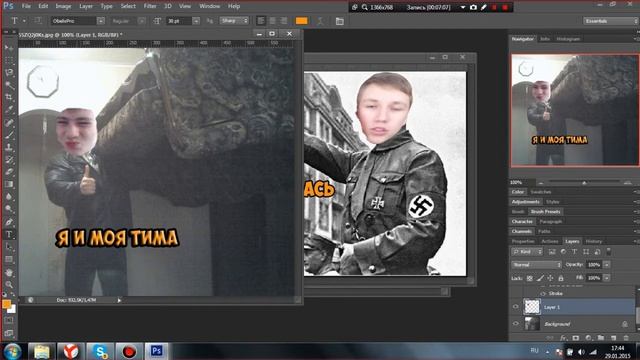This screenshot has width=640, height=360.
Task: Select the Magic Wand tool
Action: pyautogui.click(x=9, y=85)
